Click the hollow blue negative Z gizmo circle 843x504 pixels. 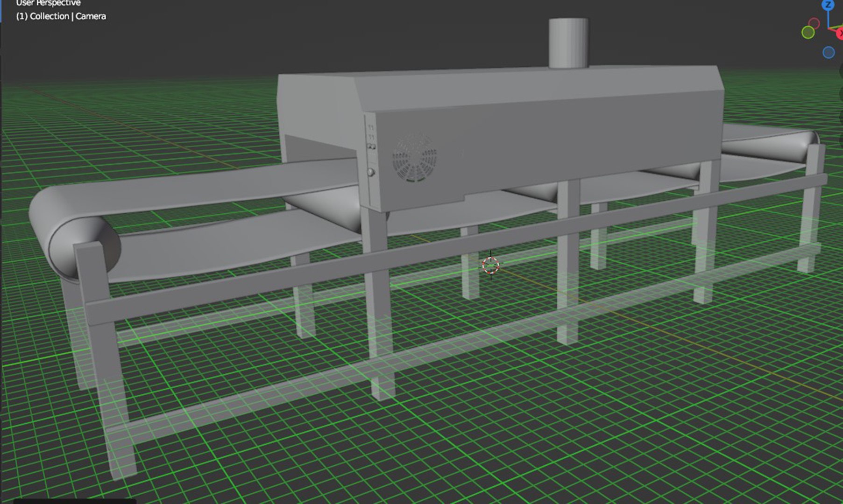pyautogui.click(x=829, y=52)
